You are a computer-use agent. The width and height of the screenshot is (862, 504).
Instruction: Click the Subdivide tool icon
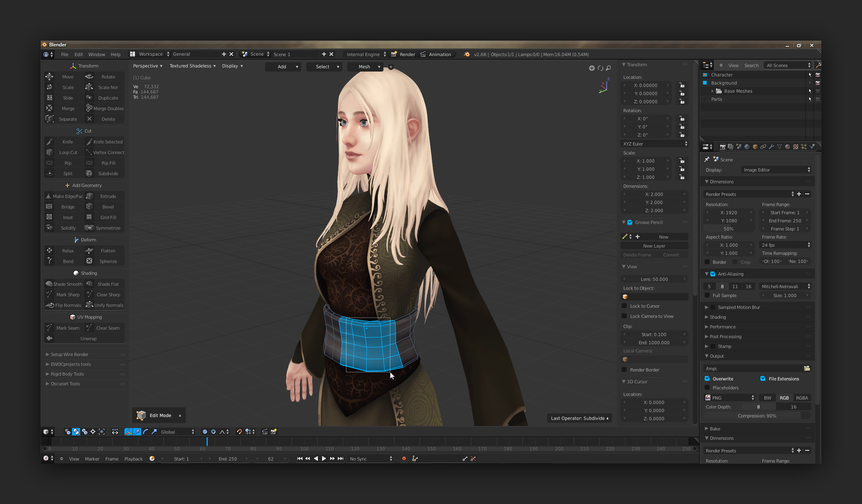89,174
